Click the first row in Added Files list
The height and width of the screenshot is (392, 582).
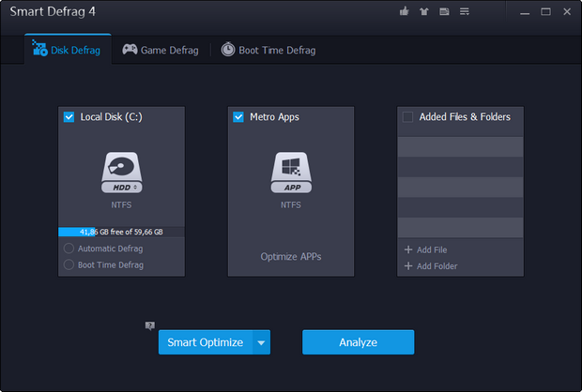click(460, 146)
